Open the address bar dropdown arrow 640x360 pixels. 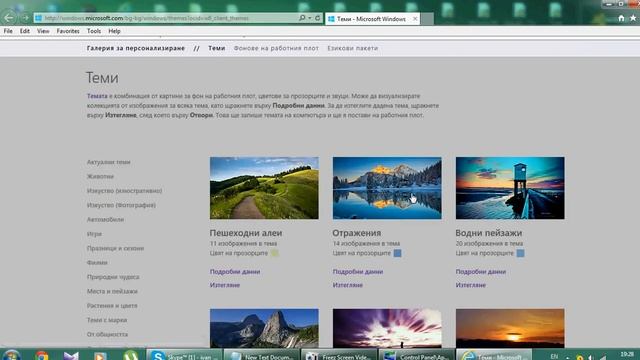pos(309,18)
